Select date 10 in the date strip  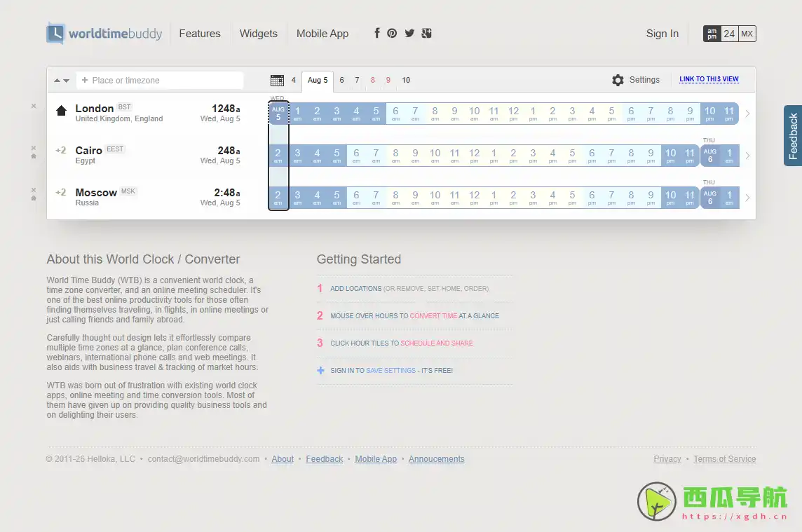coord(406,81)
